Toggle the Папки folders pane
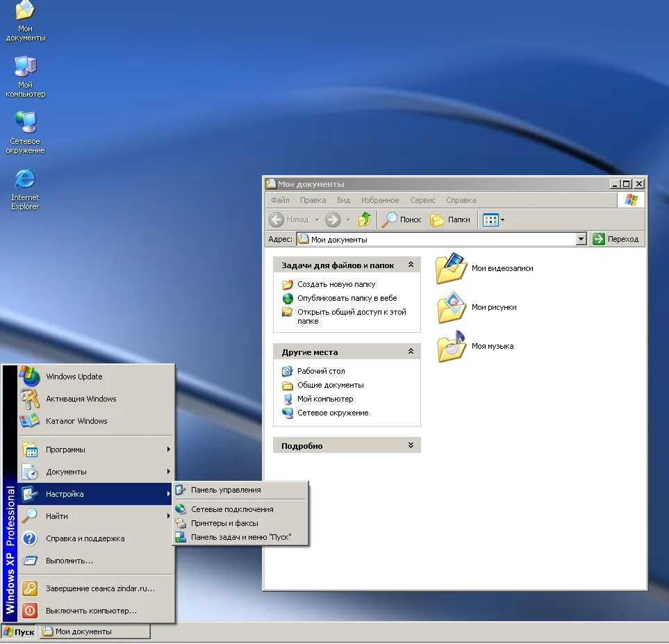This screenshot has width=669, height=644. tap(450, 220)
